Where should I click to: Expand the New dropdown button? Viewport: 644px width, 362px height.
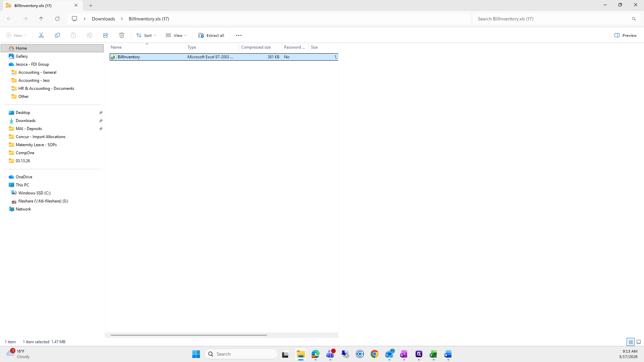[16, 35]
